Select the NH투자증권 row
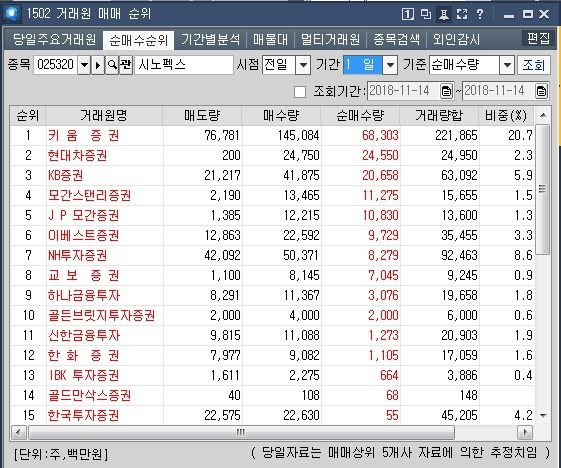 [x=272, y=255]
